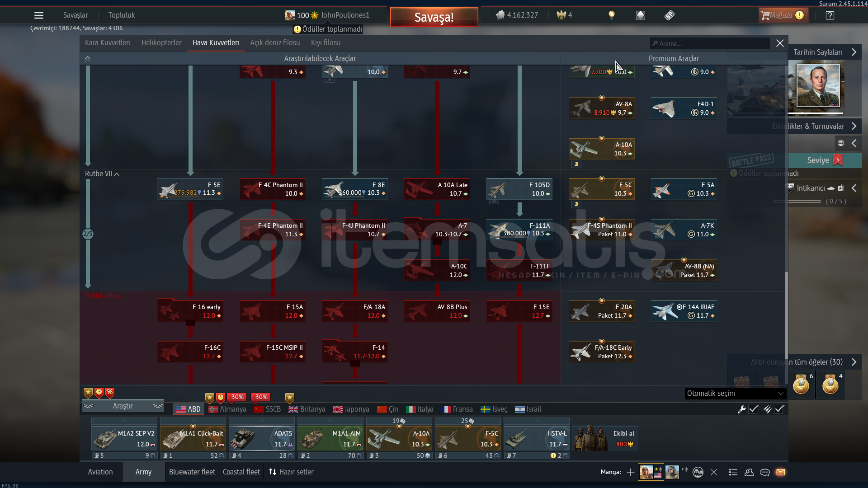Click the commander portrait thumbnail
This screenshot has width=868, height=488.
tap(818, 86)
